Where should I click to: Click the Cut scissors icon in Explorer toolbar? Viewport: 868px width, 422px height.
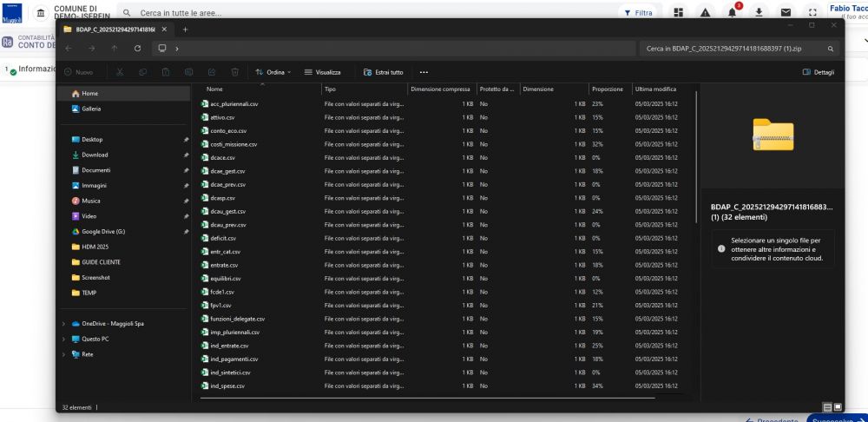[x=120, y=72]
